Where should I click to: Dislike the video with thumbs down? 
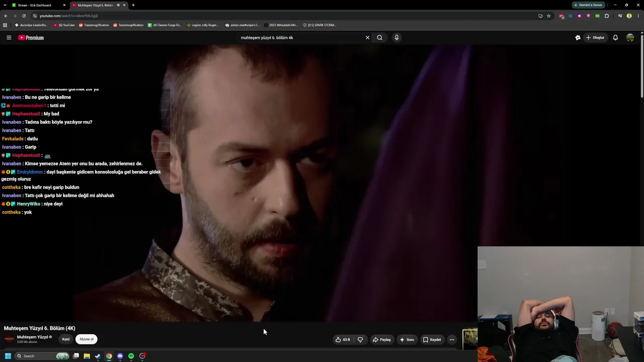tap(360, 340)
